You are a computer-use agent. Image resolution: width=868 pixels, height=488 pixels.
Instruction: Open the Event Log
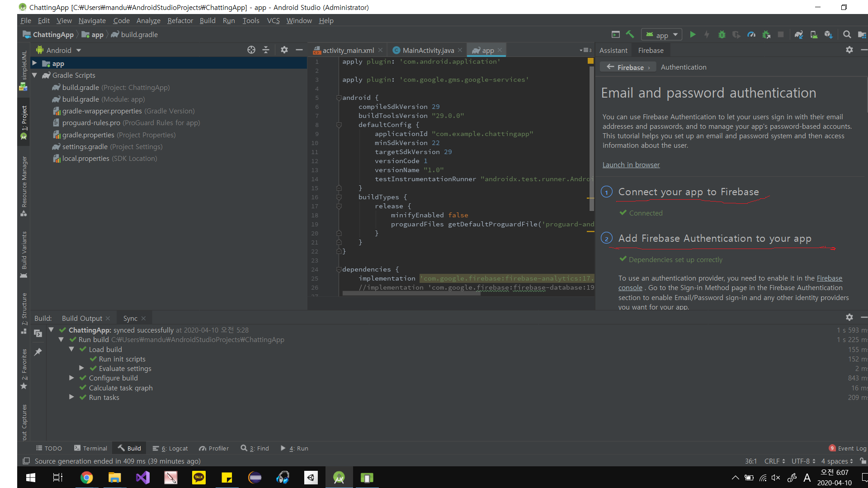tap(848, 448)
